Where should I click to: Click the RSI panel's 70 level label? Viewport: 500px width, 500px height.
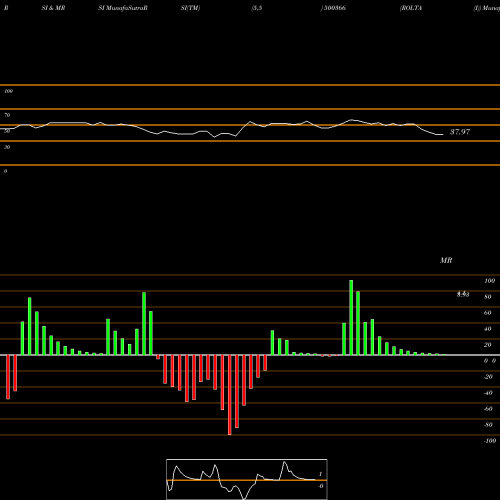pos(7,115)
